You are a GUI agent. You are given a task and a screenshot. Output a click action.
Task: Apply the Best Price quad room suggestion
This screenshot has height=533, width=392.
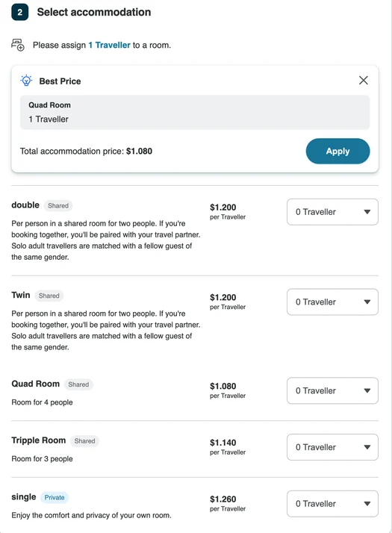tap(337, 151)
